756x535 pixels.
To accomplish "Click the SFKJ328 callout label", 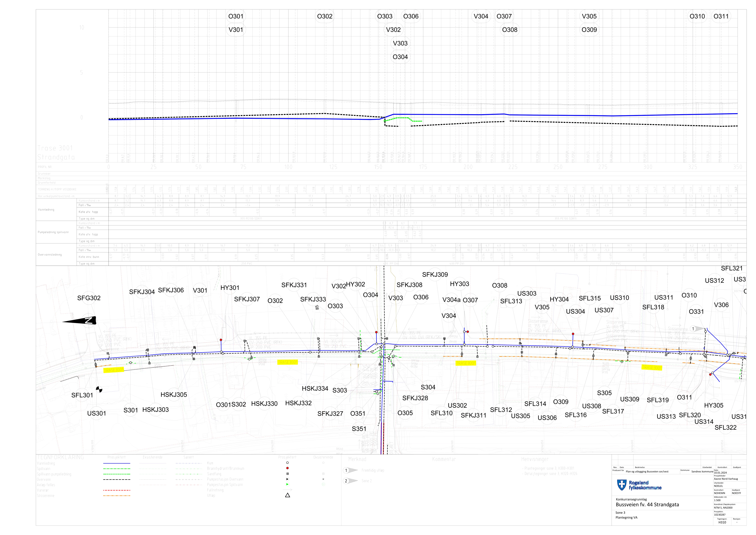I will coord(415,398).
